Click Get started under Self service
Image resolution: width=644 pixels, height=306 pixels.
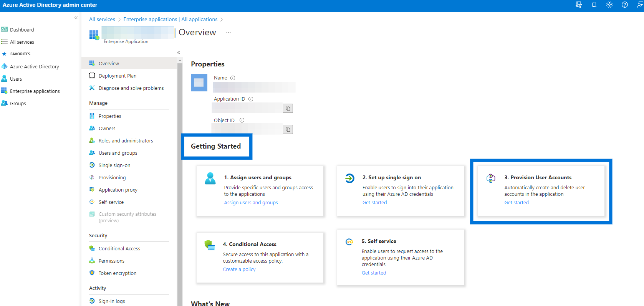pos(374,273)
